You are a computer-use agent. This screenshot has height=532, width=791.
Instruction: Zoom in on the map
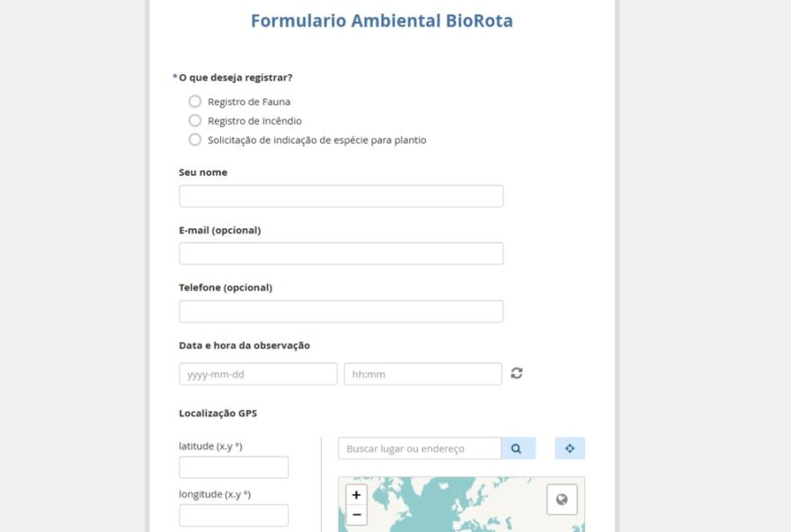(x=357, y=495)
